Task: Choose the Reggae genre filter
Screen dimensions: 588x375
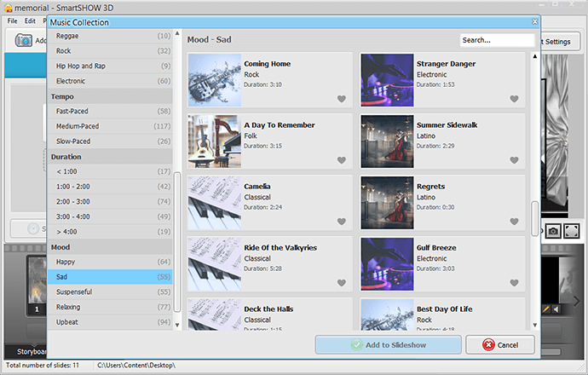Action: point(110,36)
